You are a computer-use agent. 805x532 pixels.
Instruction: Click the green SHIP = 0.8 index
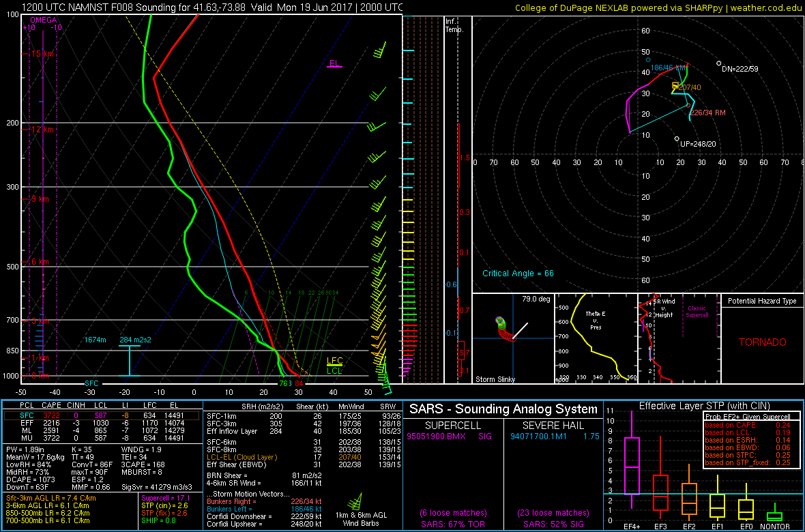158,520
